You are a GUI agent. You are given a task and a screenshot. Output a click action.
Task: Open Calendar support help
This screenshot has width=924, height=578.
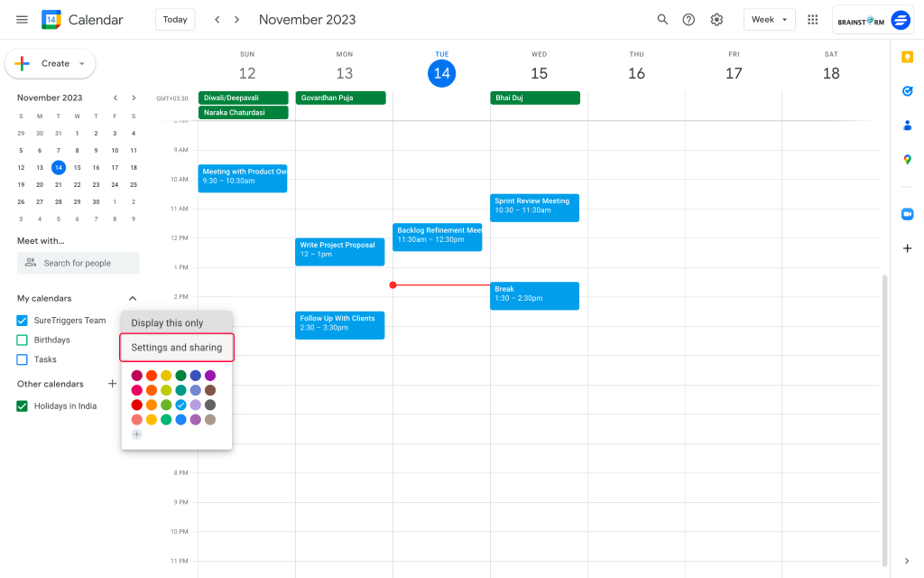pyautogui.click(x=688, y=19)
